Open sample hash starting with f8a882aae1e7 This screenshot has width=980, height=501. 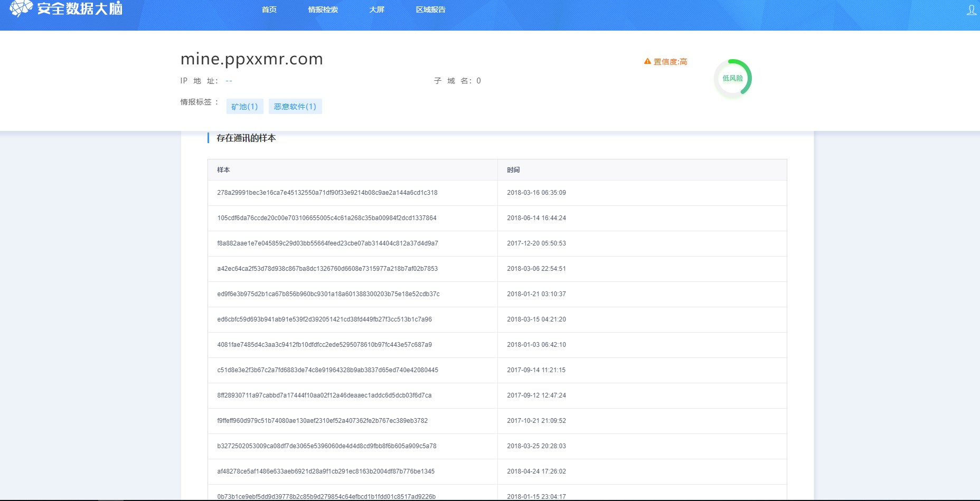pos(327,243)
